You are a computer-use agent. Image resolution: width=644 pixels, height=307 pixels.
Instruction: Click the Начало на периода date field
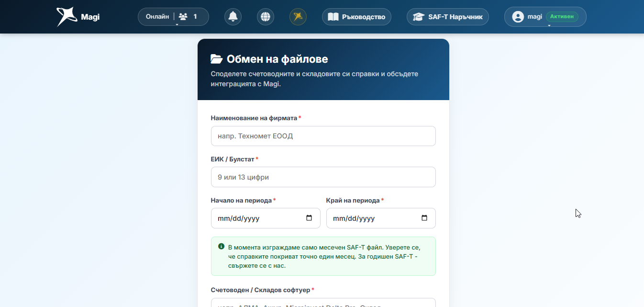point(266,218)
